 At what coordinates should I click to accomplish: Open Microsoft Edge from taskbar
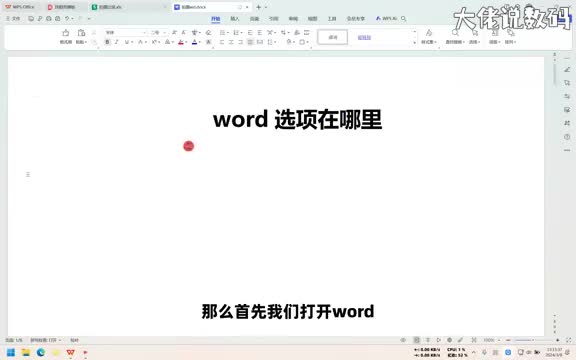click(41, 353)
